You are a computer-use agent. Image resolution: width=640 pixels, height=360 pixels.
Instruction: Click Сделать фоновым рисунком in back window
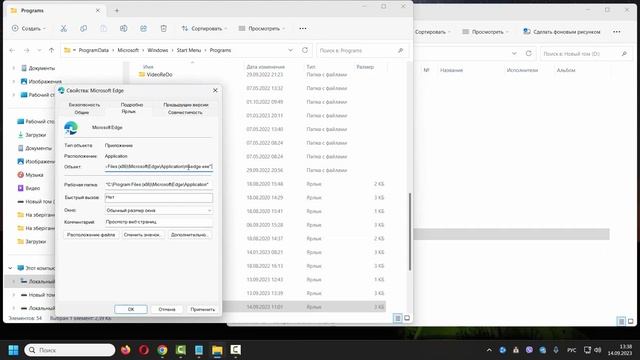coord(562,31)
